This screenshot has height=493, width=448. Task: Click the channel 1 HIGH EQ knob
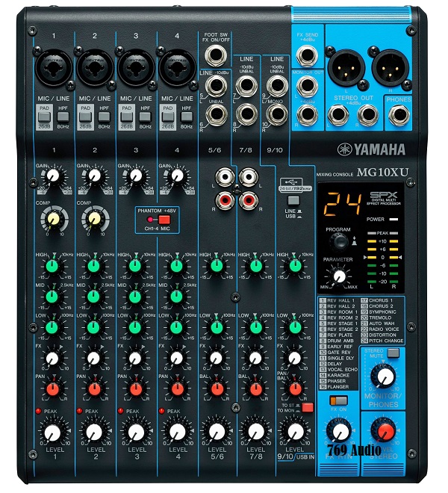coord(52,267)
